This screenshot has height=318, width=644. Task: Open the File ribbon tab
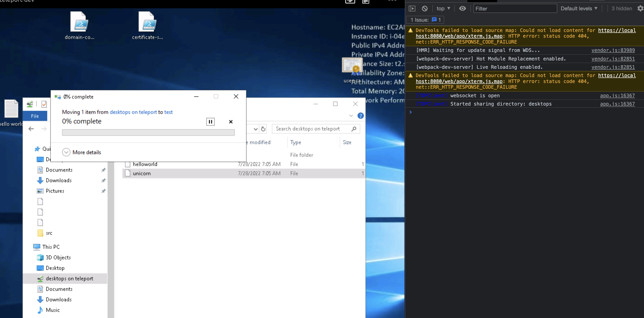pos(35,116)
